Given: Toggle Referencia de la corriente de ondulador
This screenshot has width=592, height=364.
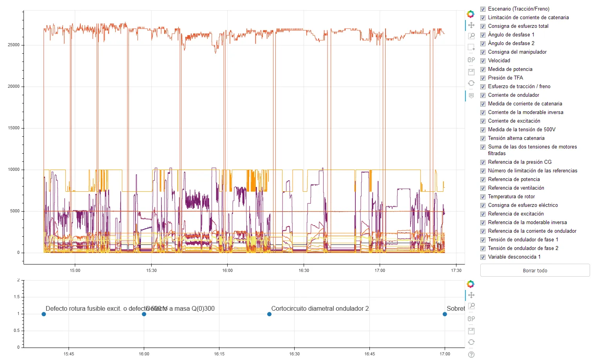Looking at the screenshot, I should pos(483,231).
